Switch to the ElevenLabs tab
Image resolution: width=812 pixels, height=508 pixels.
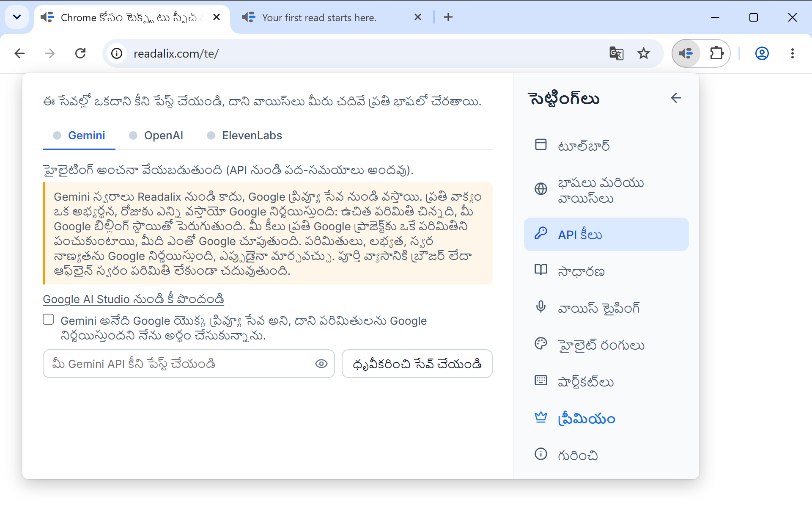point(244,135)
